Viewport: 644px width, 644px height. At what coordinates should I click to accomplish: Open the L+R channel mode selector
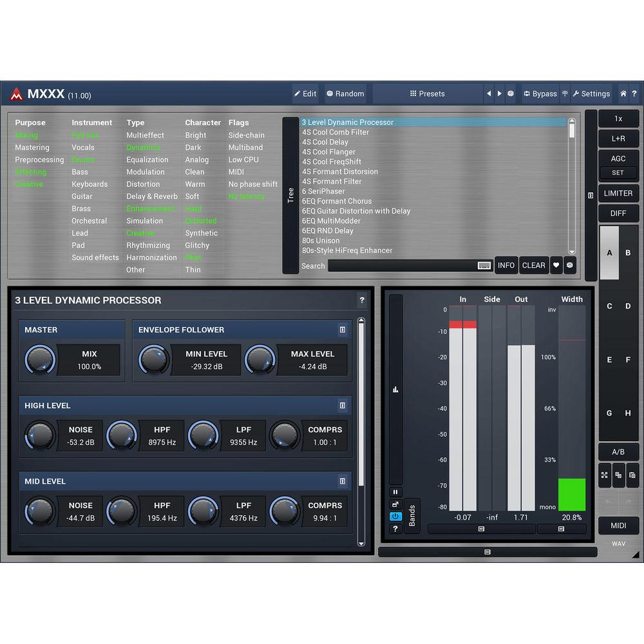[618, 138]
